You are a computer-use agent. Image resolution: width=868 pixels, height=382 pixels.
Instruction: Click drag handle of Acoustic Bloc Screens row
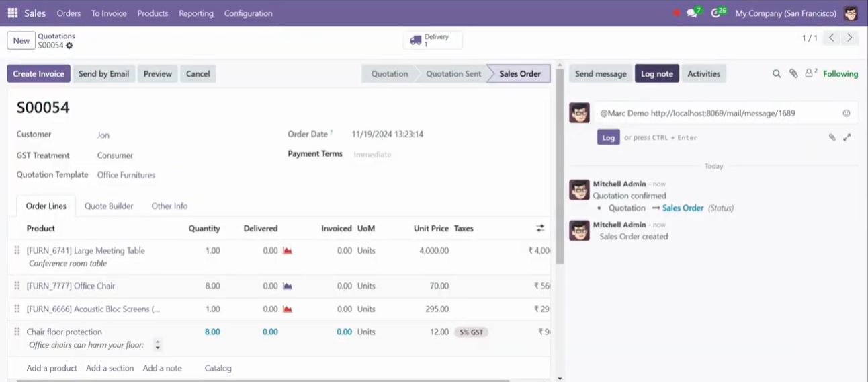(17, 309)
